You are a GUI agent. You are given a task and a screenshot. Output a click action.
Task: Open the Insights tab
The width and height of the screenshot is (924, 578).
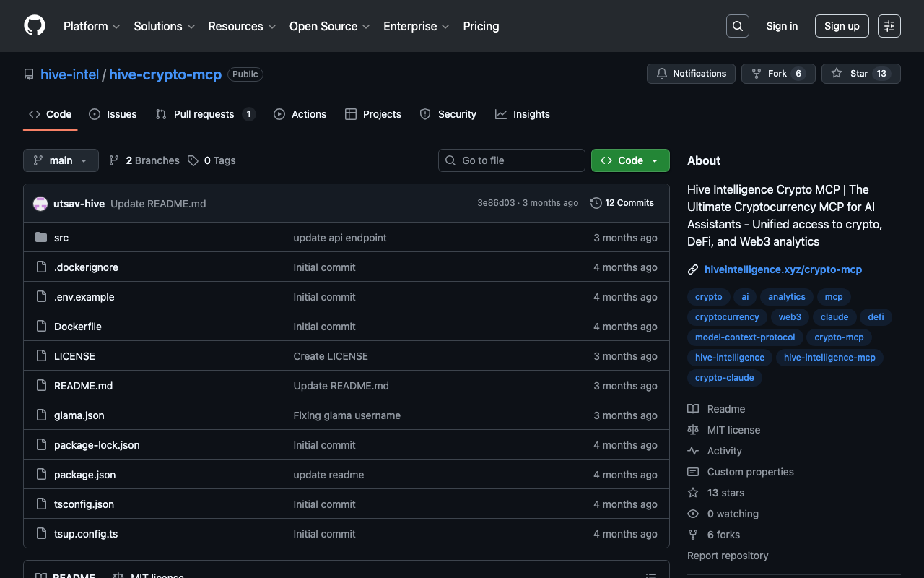(x=531, y=114)
